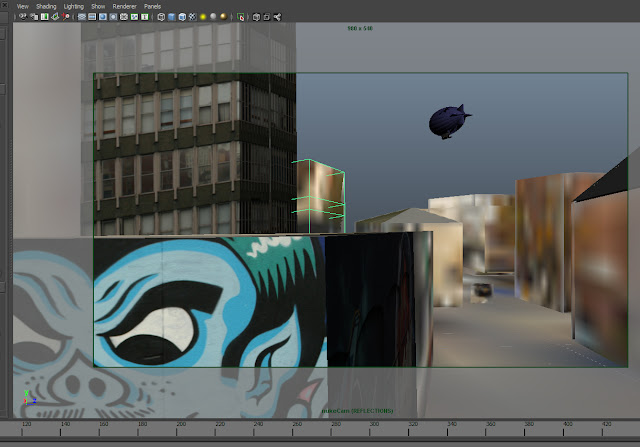Screen dimensions: 640x447
Task: Jump to frame 280 on the timeline
Action: pyautogui.click(x=336, y=424)
